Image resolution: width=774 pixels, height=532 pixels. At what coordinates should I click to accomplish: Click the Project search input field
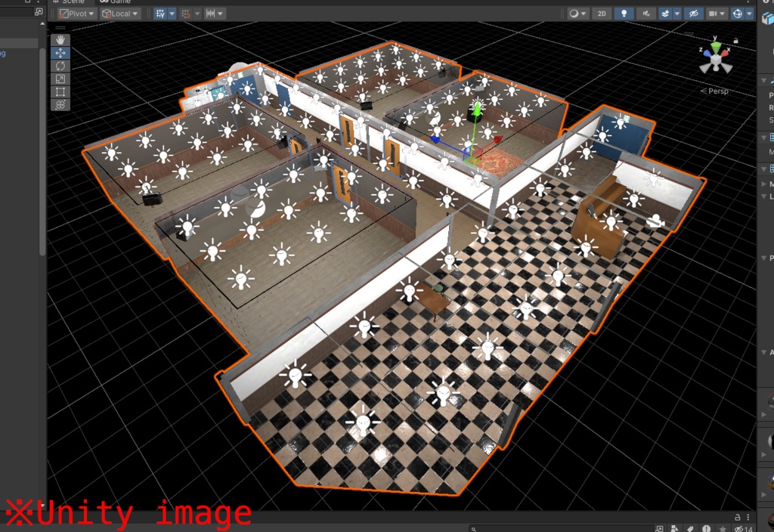click(560, 528)
